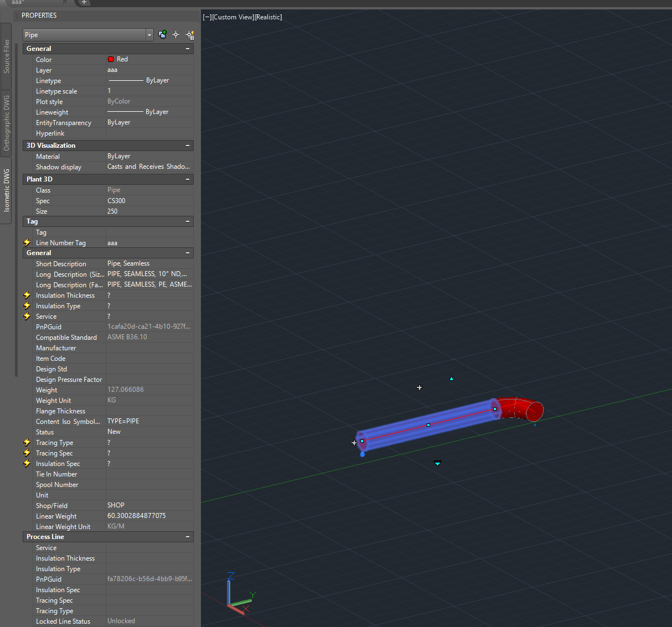Click the Select Objects crosshair icon
The width and height of the screenshot is (672, 627).
pyautogui.click(x=175, y=34)
